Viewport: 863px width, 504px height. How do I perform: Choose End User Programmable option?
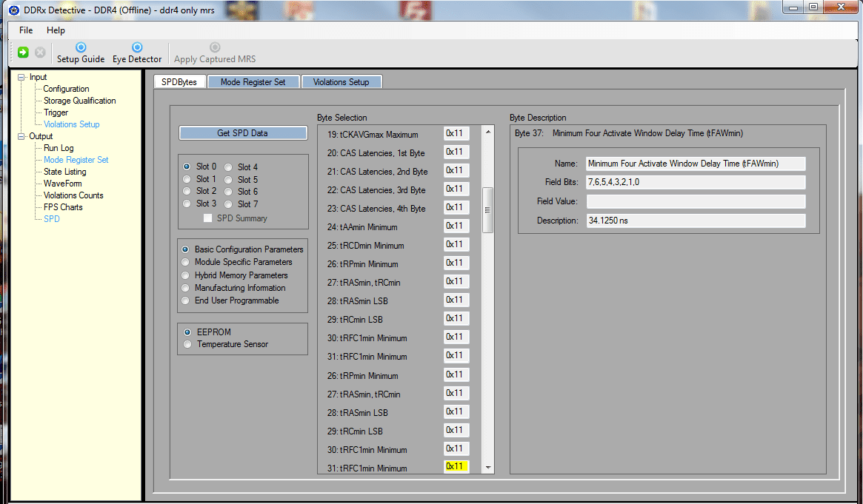pyautogui.click(x=185, y=300)
